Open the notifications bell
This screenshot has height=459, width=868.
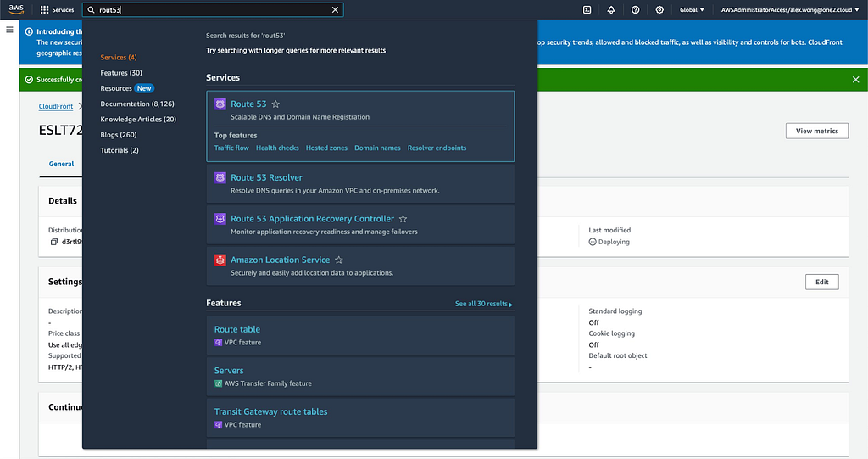click(611, 9)
